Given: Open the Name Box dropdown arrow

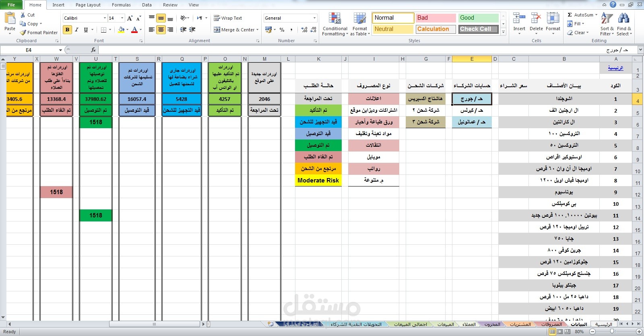Looking at the screenshot, I should [x=60, y=50].
